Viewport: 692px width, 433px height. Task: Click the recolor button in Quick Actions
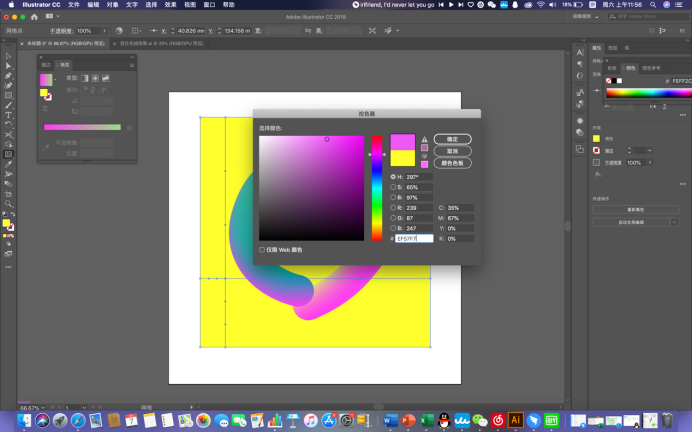coord(636,210)
